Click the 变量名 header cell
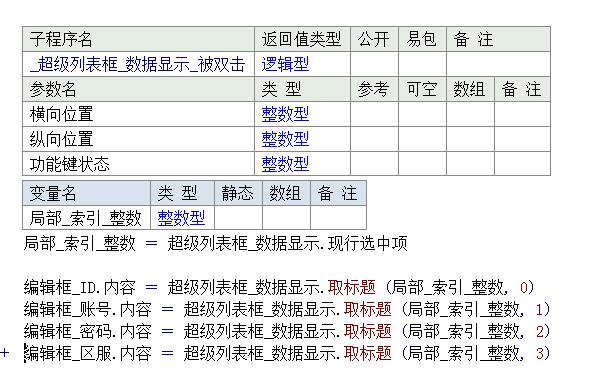The height and width of the screenshot is (386, 616). coord(86,193)
